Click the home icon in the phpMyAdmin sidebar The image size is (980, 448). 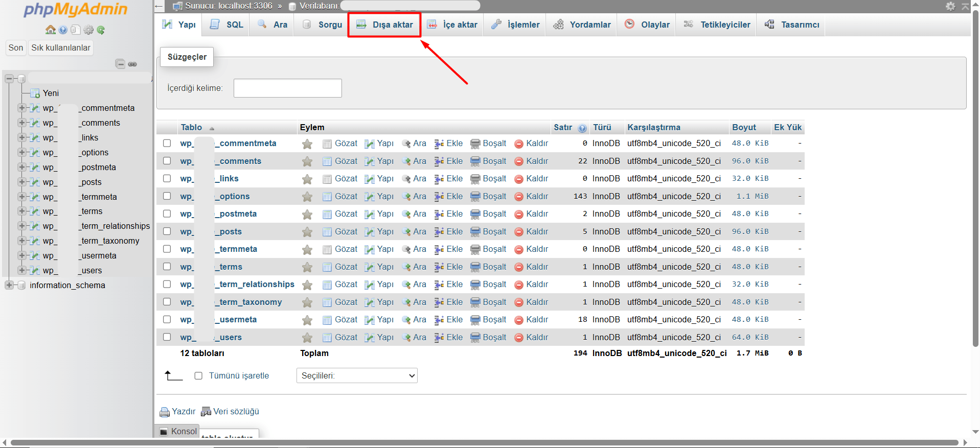click(50, 30)
